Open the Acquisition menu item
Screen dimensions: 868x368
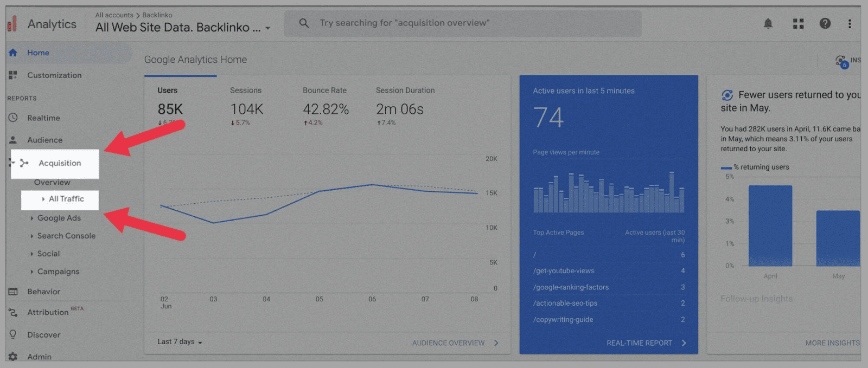tap(59, 163)
